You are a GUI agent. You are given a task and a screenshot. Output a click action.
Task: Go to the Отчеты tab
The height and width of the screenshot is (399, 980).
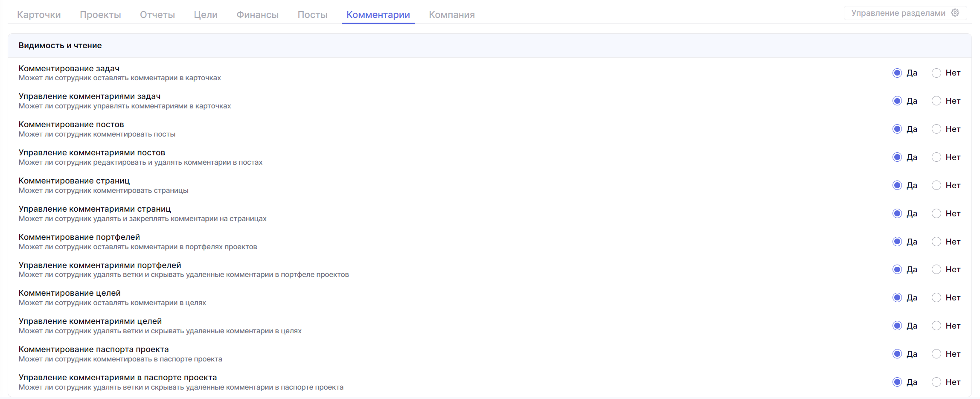pos(157,15)
